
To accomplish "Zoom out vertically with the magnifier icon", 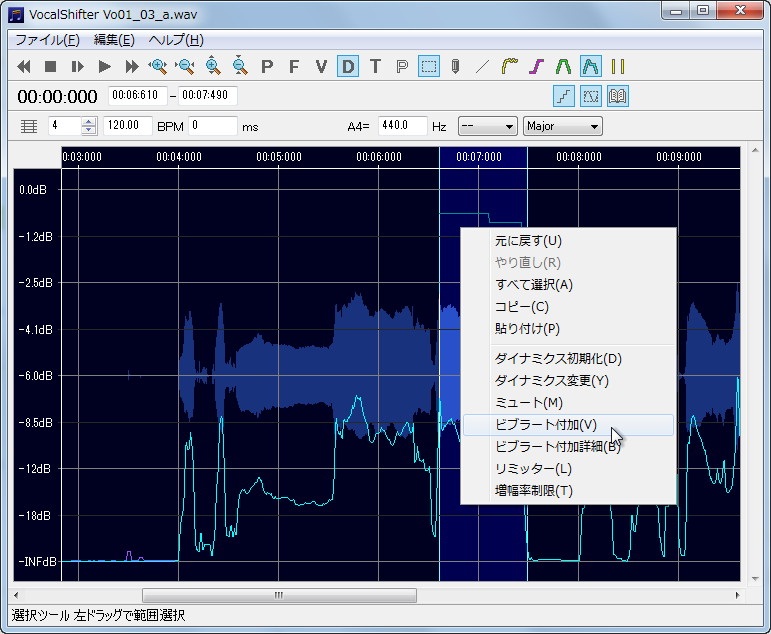I will click(239, 66).
